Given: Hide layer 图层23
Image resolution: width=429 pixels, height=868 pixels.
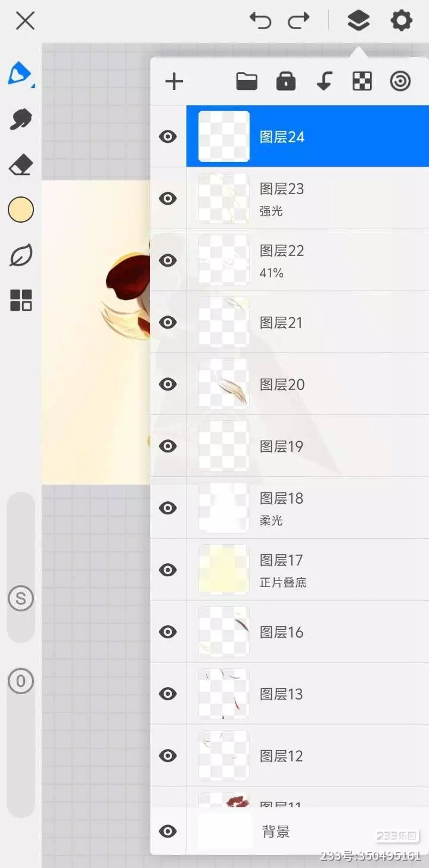Looking at the screenshot, I should pos(168,198).
